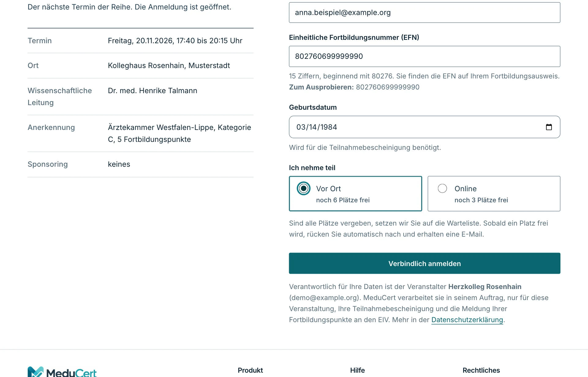Image resolution: width=588 pixels, height=377 pixels.
Task: Click 'noch 3 Plätze frei' text
Action: (x=481, y=200)
